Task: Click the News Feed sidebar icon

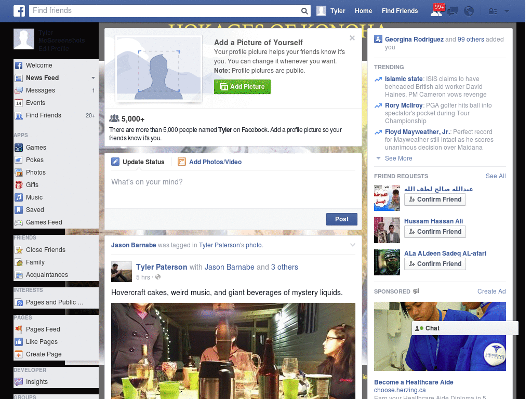Action: tap(19, 78)
